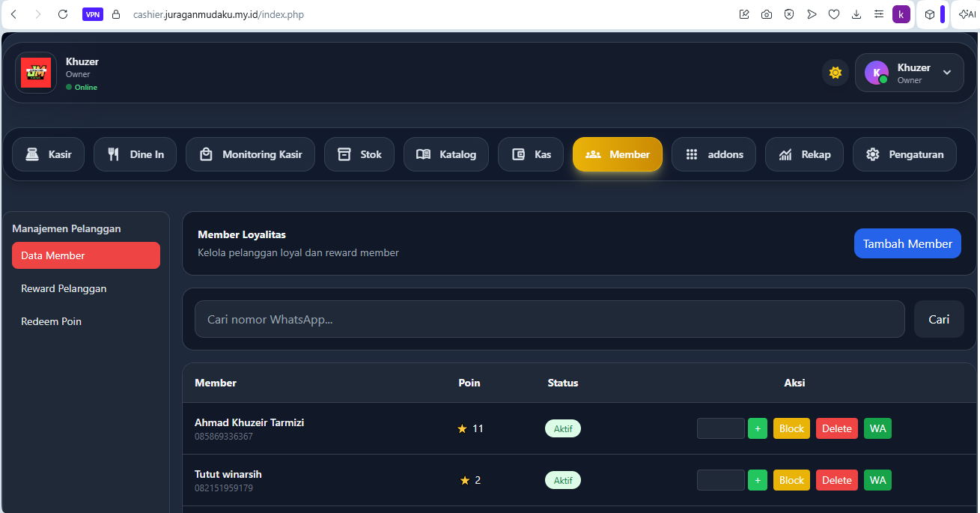Open browser downloads icon
Screen dimensions: 980x513
(856, 14)
